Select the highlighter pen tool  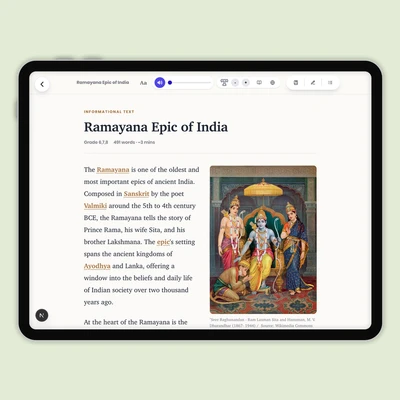pos(313,83)
